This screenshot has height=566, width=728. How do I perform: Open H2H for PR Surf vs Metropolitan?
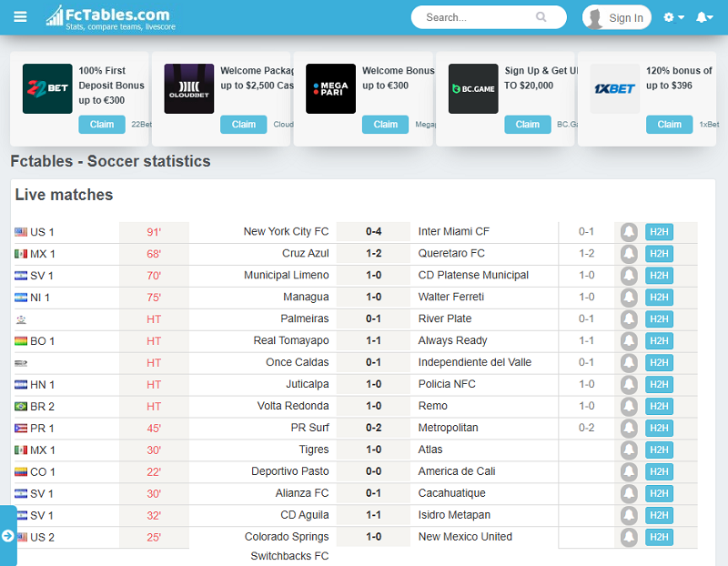[659, 429]
